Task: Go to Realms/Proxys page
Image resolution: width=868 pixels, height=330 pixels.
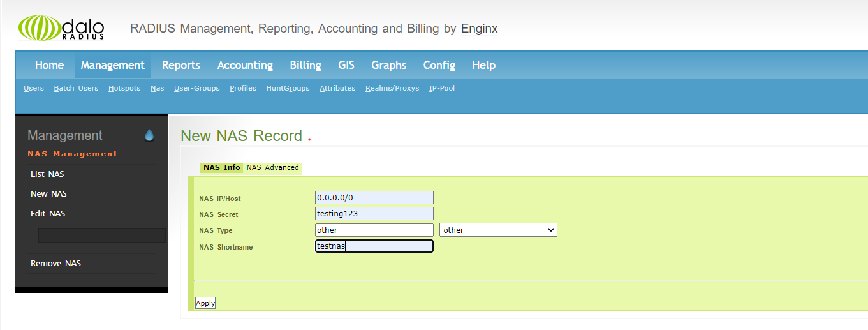Action: click(392, 88)
